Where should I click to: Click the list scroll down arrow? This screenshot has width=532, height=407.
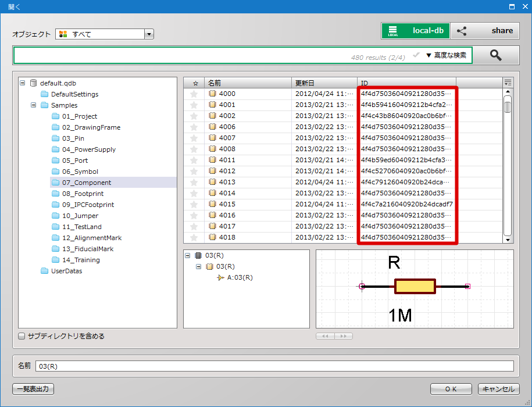(x=508, y=240)
